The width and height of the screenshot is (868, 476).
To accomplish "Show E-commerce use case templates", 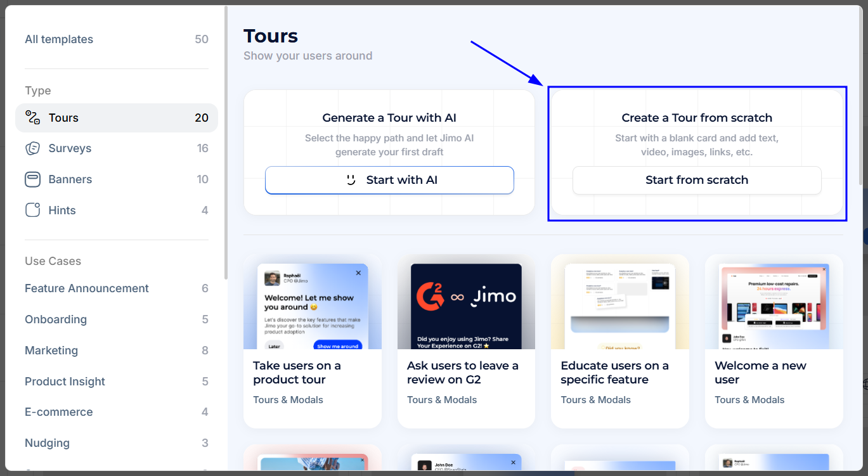I will 58,412.
